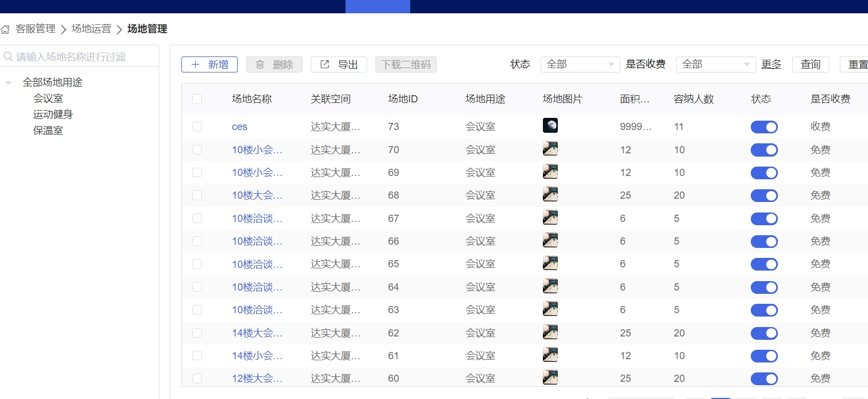Image resolution: width=868 pixels, height=399 pixels.
Task: Open the venue image for ID 60
Action: click(550, 377)
